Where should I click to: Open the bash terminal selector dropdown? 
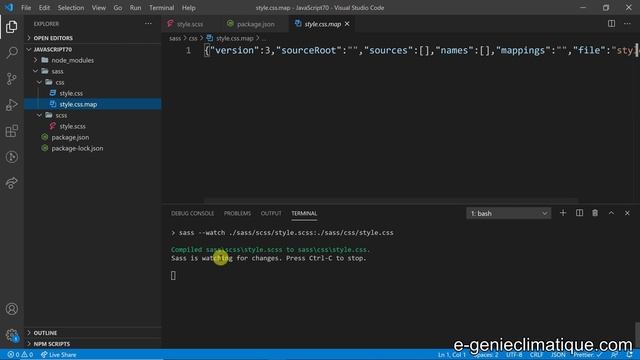[x=509, y=213]
